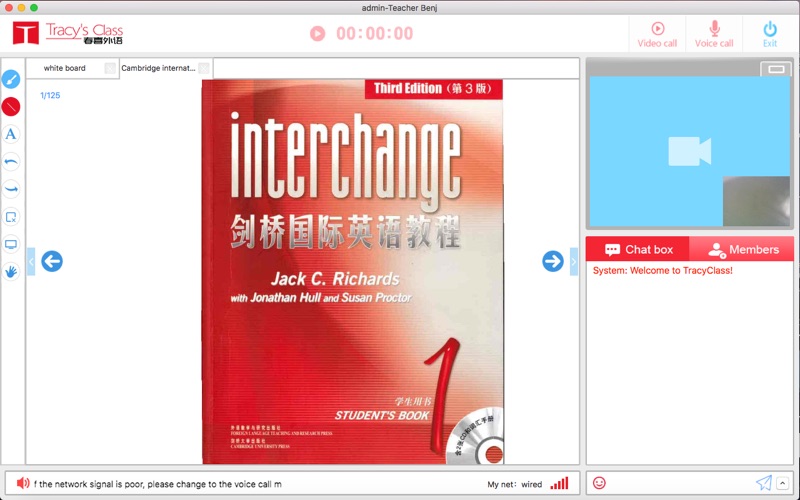Pick the red color circle tool
The image size is (800, 500).
click(x=11, y=107)
